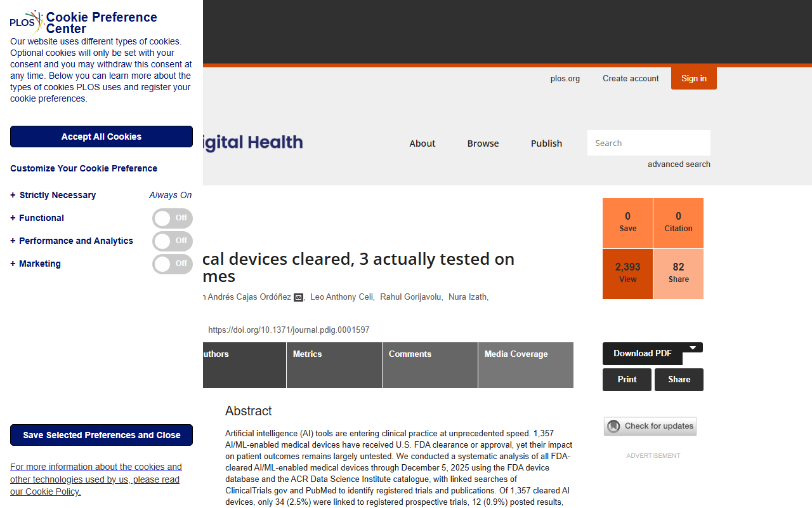Click the Digital Health journal logo
The height and width of the screenshot is (508, 812).
click(253, 142)
